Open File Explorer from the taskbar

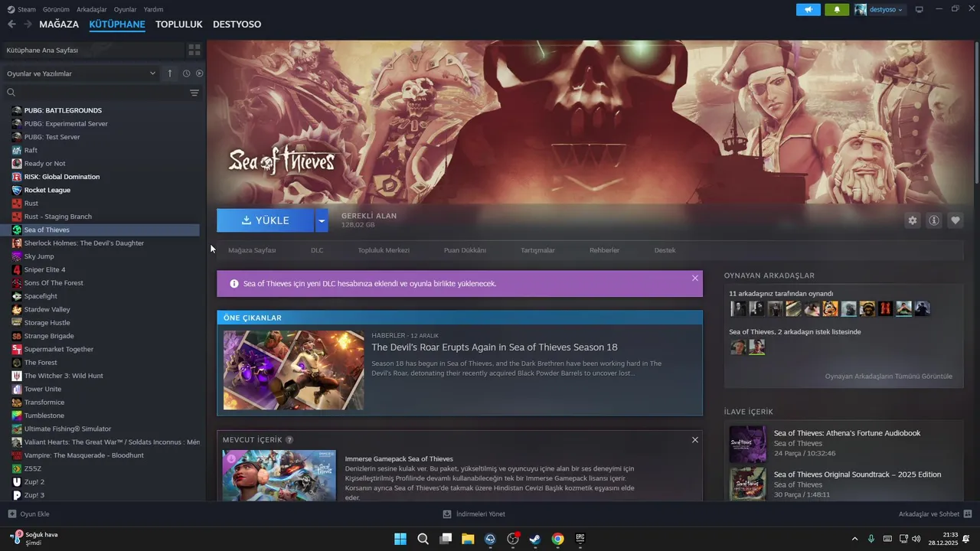click(468, 539)
